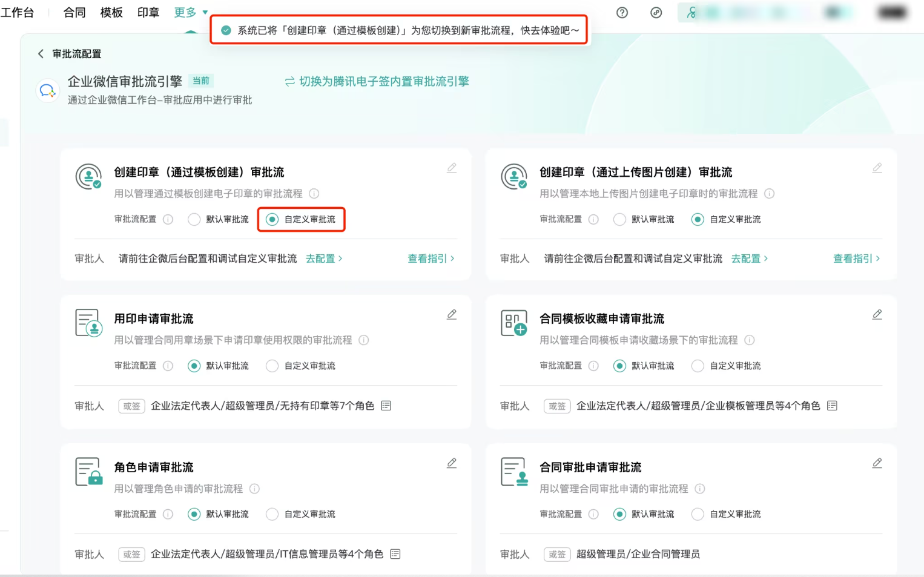Open the help question mark icon in top bar
Screen dimensions: 924x577
[x=622, y=13]
